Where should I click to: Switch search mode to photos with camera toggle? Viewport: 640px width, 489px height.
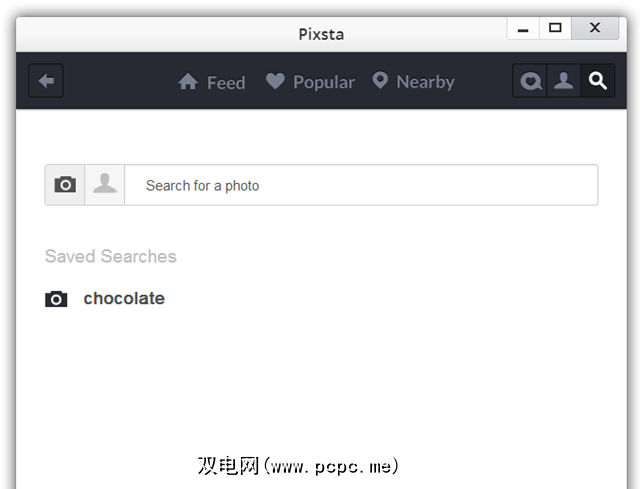(65, 185)
